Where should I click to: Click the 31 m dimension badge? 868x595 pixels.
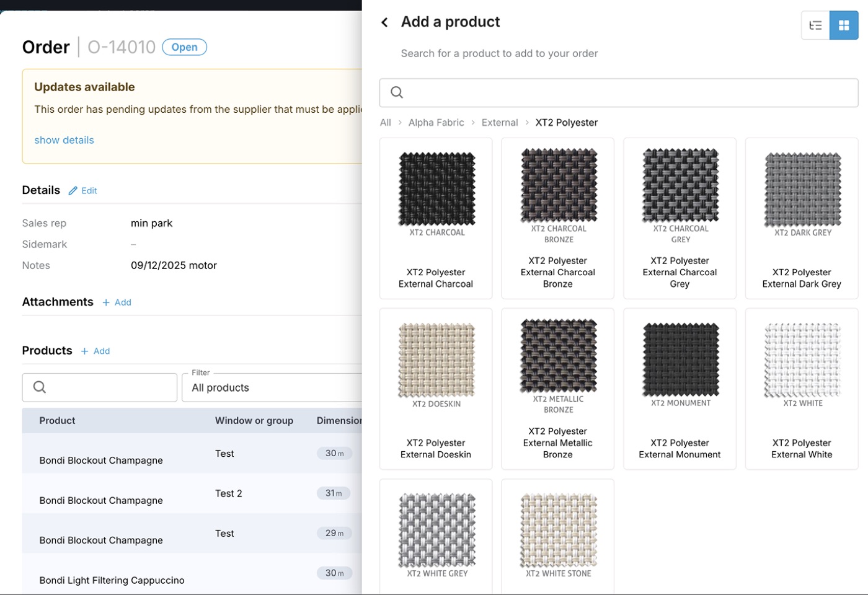coord(334,493)
